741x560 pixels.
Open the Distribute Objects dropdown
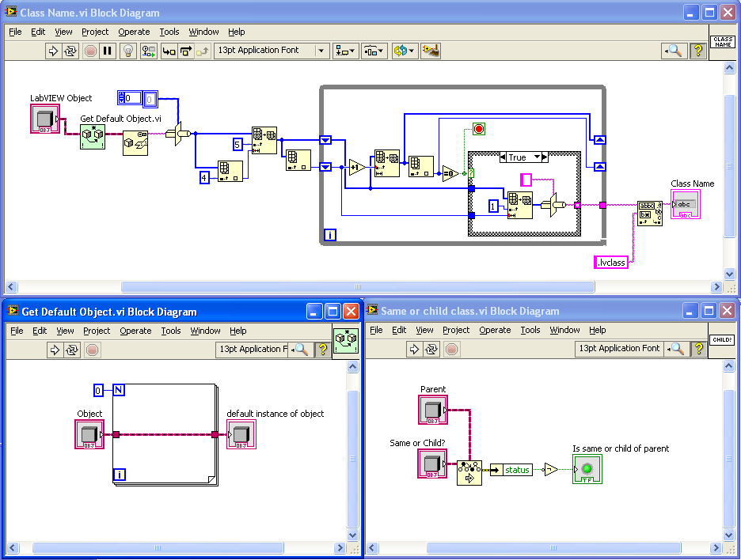[374, 51]
